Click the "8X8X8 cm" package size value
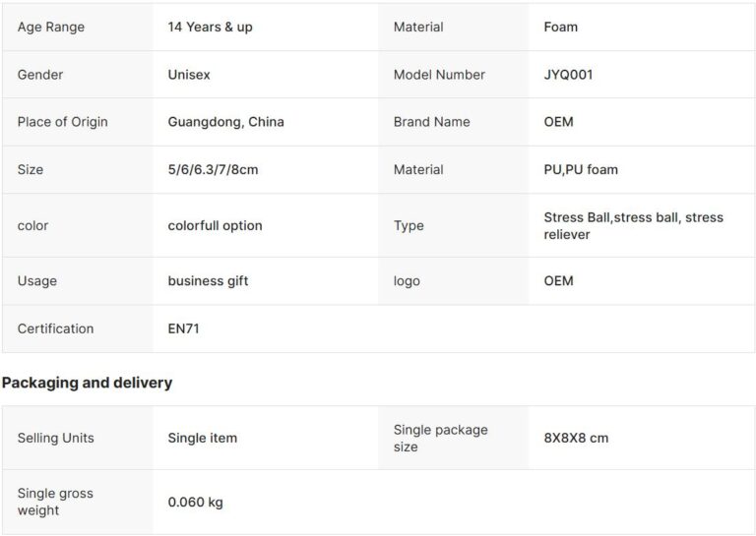Screen dimensions: 756x536 pos(576,438)
